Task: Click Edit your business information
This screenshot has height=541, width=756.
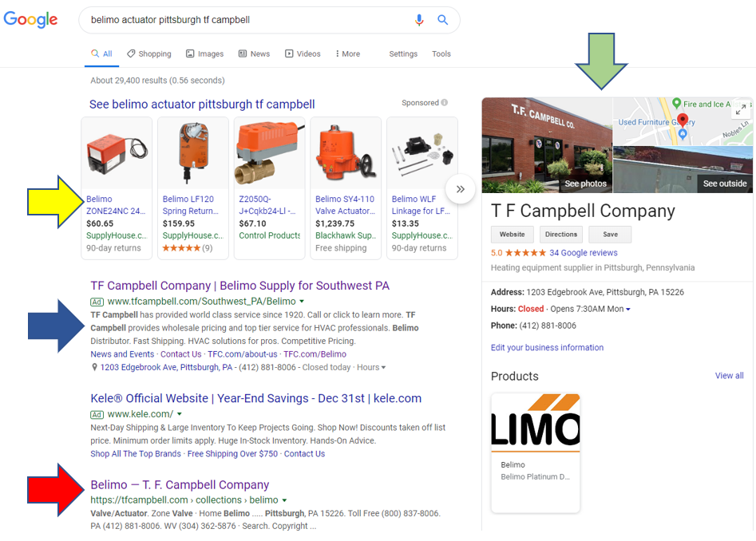Action: 547,348
